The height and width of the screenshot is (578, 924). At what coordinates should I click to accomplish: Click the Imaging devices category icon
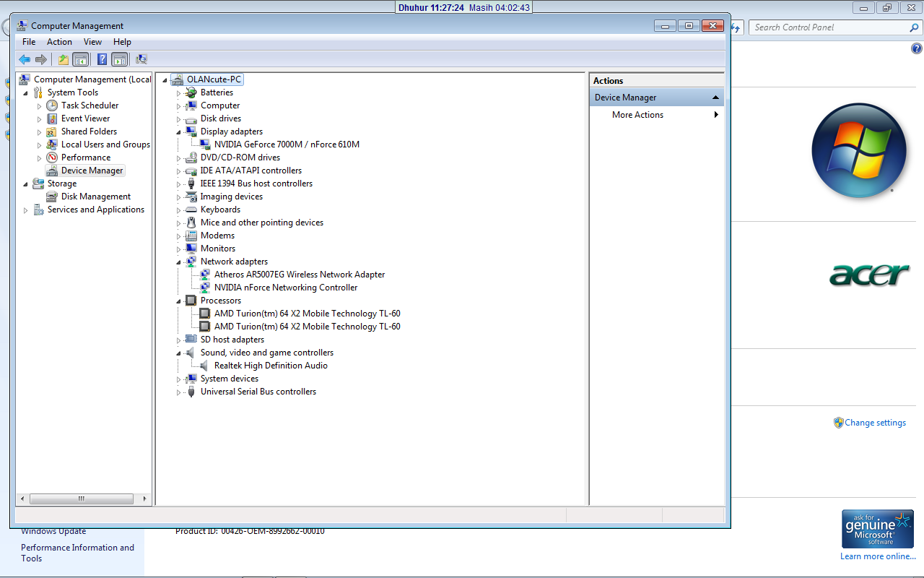(191, 197)
